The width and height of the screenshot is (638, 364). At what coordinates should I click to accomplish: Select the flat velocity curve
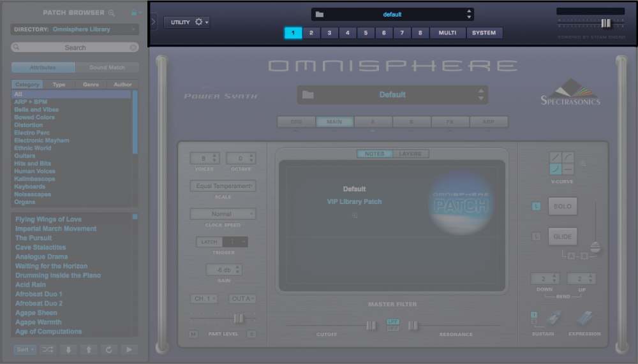point(568,169)
